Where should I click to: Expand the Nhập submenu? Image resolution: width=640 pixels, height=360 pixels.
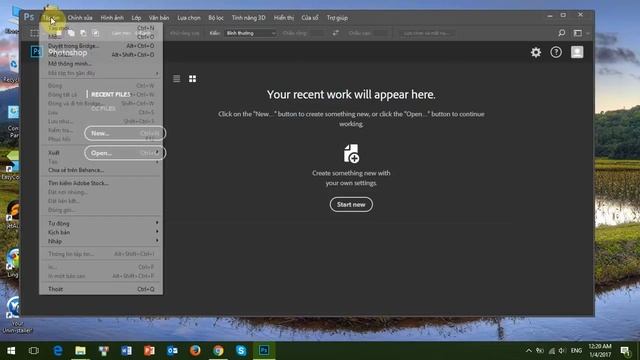tap(102, 241)
